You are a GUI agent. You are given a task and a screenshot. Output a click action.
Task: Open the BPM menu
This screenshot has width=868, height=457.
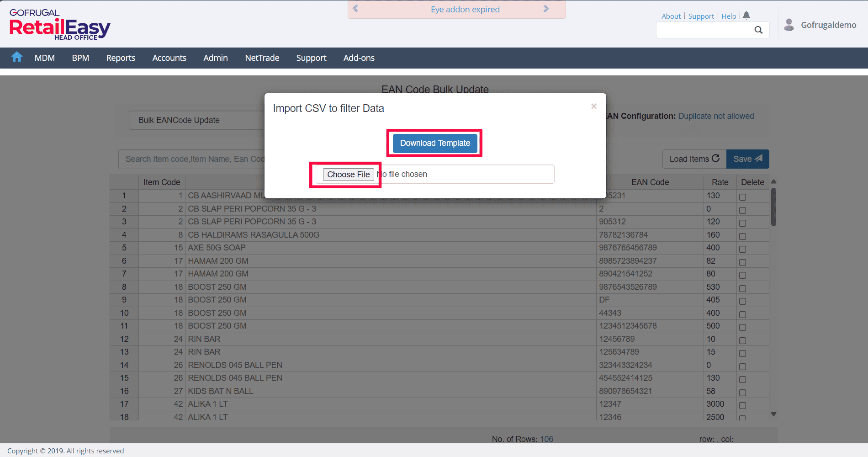click(x=80, y=58)
